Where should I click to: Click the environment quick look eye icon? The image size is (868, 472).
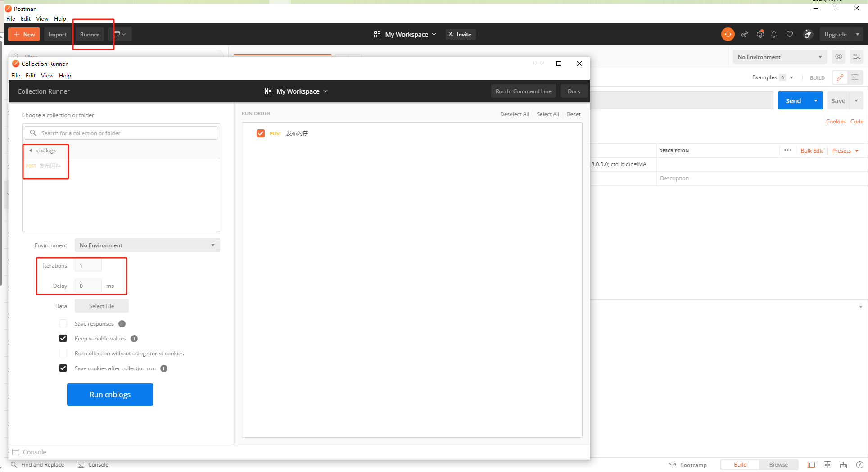click(x=839, y=57)
